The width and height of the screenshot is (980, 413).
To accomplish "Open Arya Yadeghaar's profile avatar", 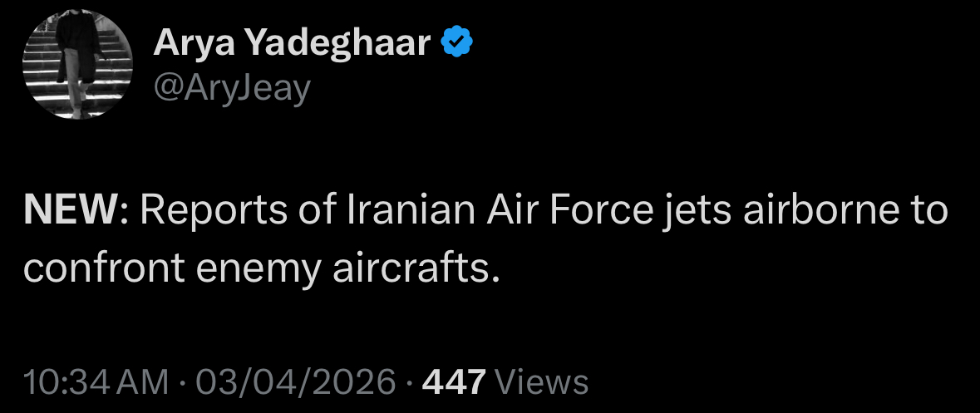I will click(x=77, y=64).
